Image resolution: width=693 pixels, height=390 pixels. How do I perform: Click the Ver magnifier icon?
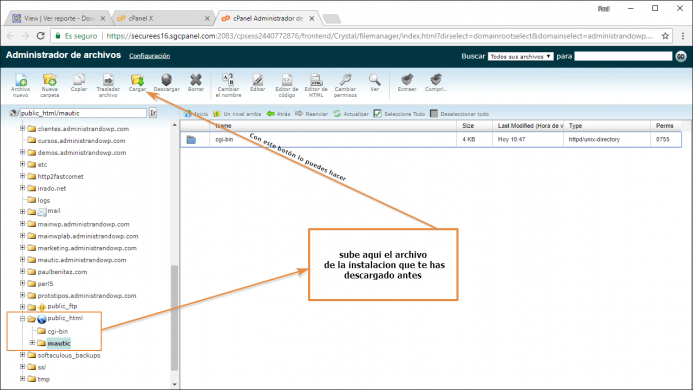(x=374, y=83)
